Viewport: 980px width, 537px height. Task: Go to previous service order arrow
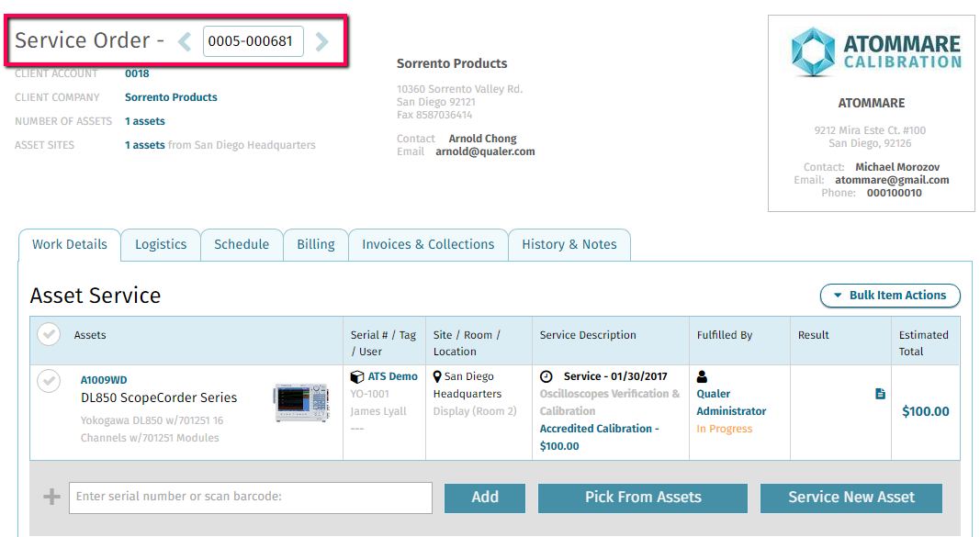point(185,42)
